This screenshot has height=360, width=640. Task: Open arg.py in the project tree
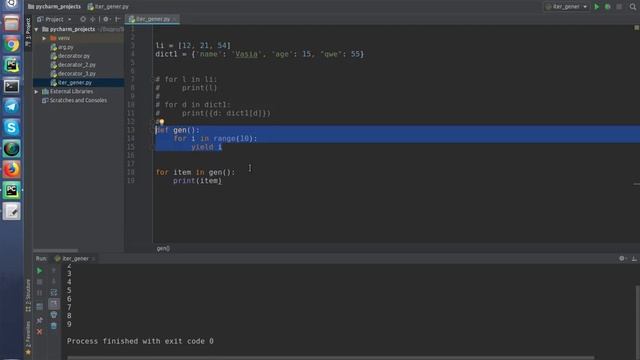pyautogui.click(x=62, y=47)
